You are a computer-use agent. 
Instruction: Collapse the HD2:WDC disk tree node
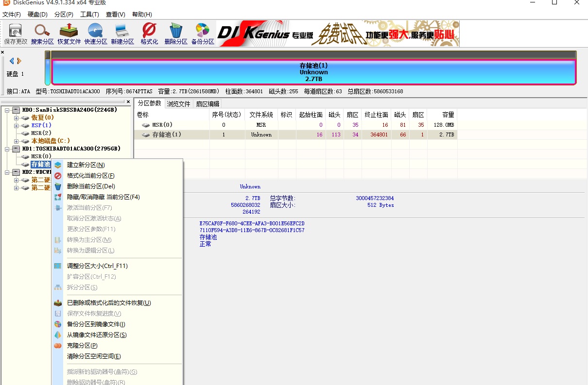[7, 172]
